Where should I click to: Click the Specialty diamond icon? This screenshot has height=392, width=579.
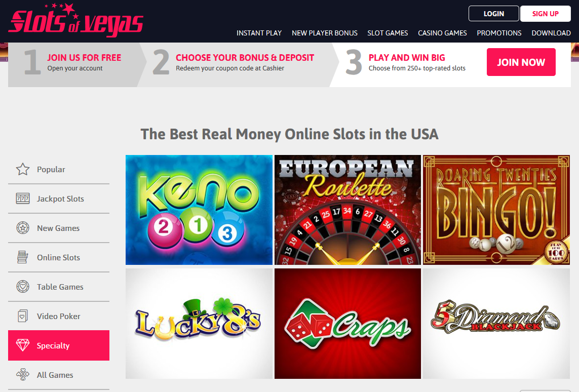pyautogui.click(x=22, y=345)
